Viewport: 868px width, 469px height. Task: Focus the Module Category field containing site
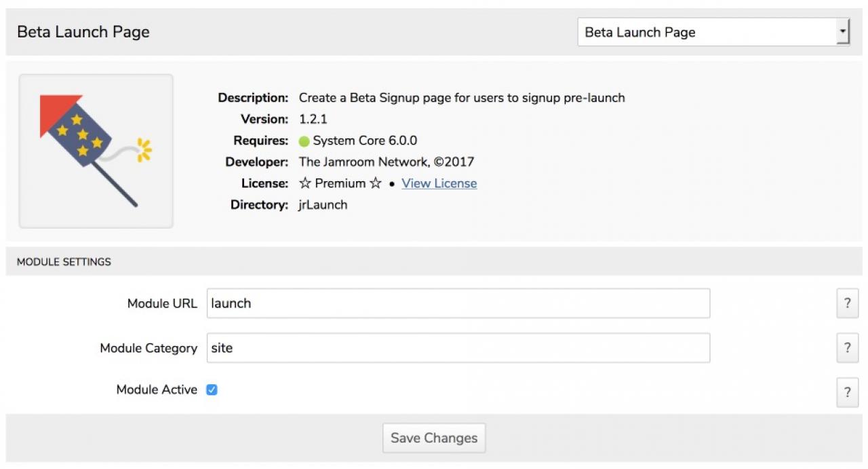tap(458, 348)
